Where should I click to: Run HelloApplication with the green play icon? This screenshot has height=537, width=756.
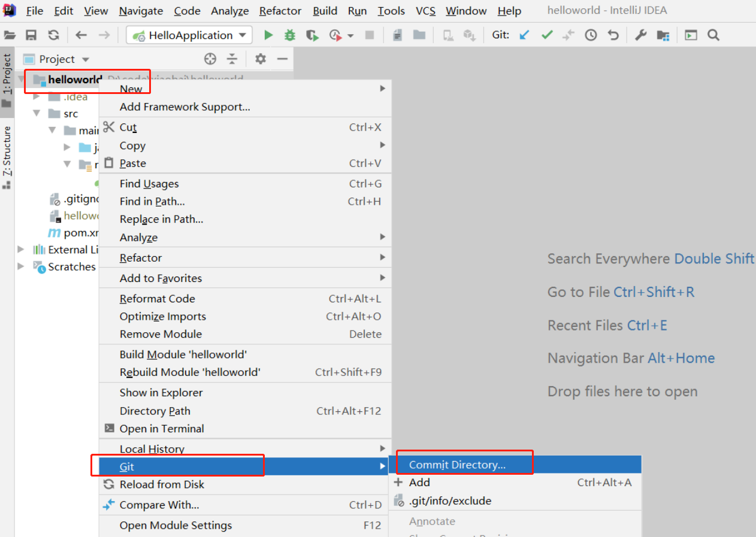(x=268, y=35)
